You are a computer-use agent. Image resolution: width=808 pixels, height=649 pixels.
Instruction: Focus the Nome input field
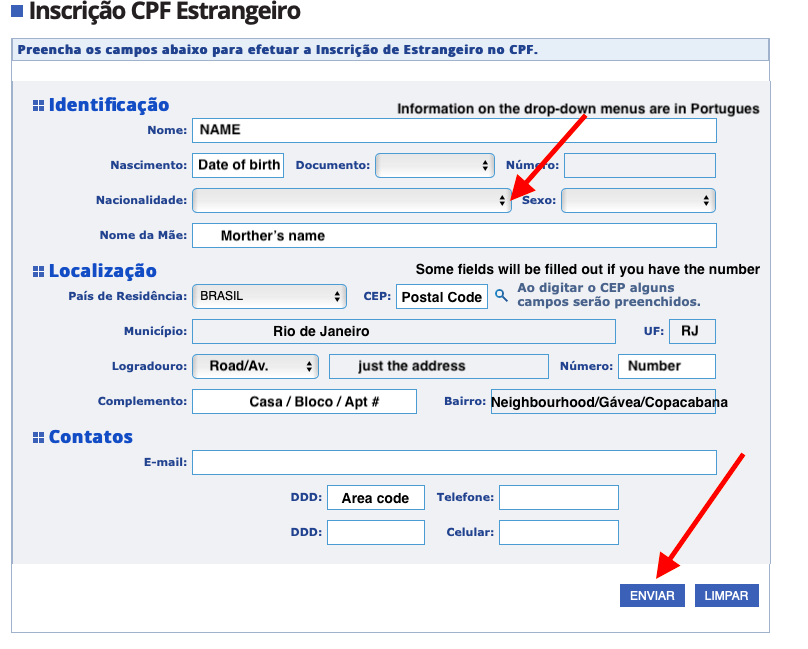[454, 130]
